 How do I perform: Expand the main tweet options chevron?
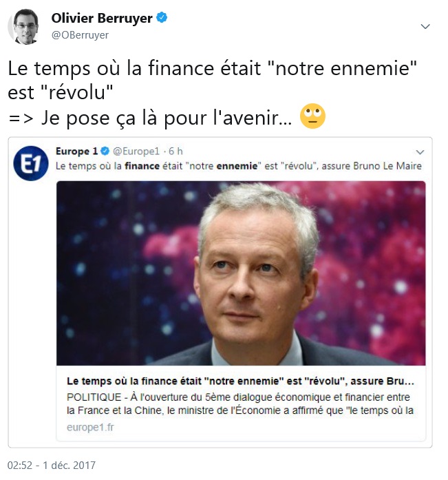425,26
